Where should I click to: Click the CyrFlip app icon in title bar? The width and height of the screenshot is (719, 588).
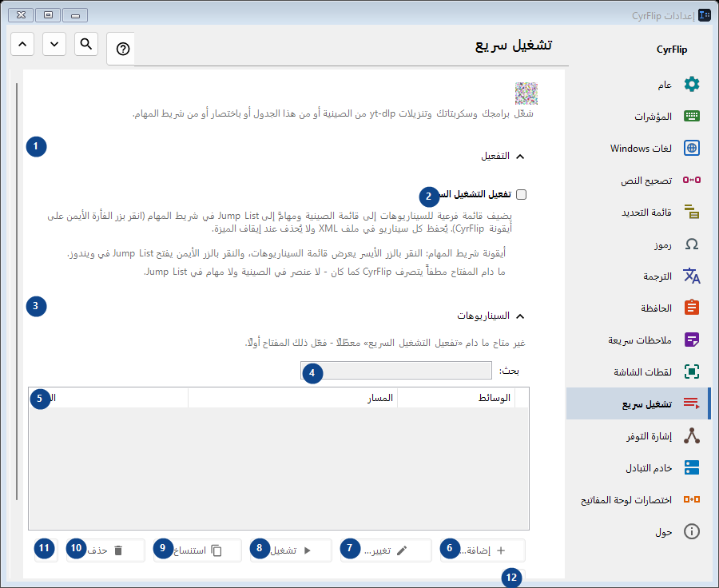click(705, 15)
